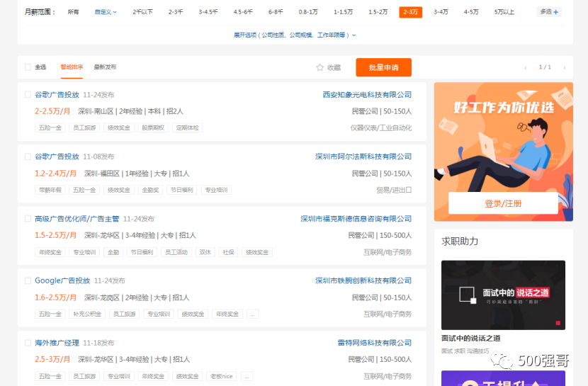Expand more tags on Google广告投放 row
Screen dimensions: 588x386
[252, 314]
